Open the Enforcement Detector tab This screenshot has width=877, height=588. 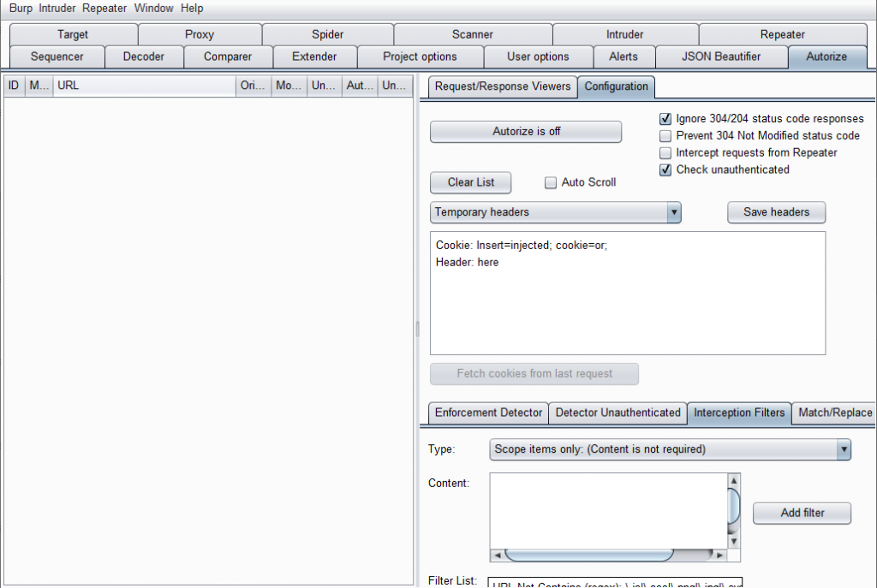[x=488, y=413]
